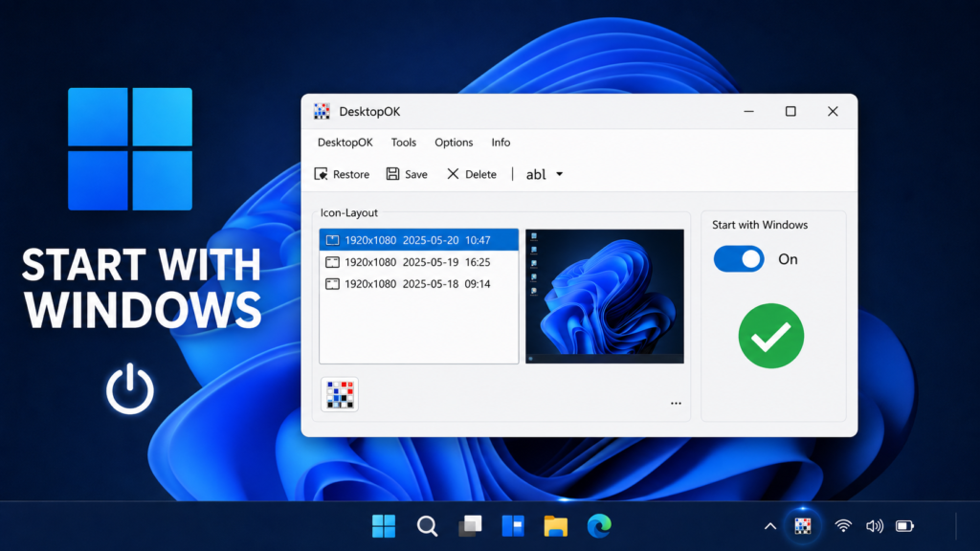Click the DesktopOK pixel-grid icon below the list

[340, 394]
